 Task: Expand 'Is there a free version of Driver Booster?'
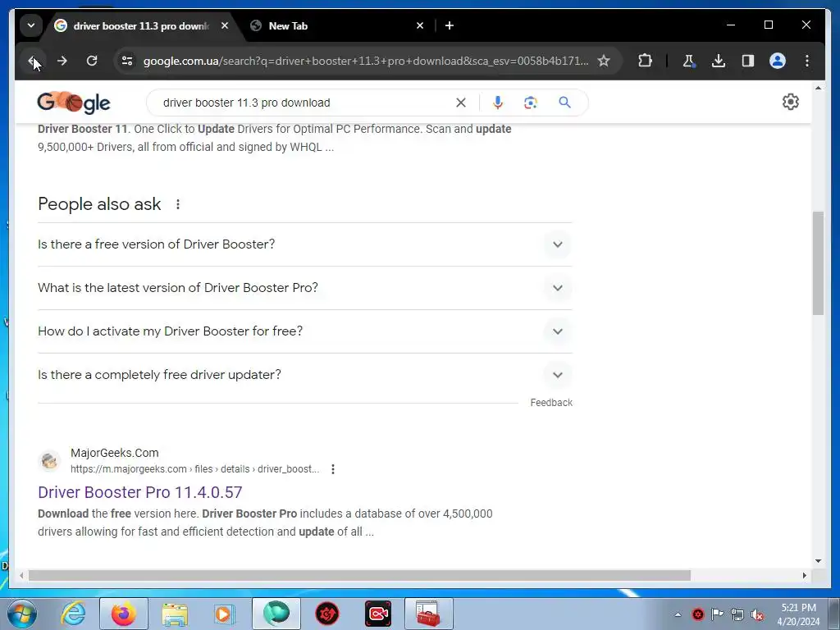pos(305,244)
